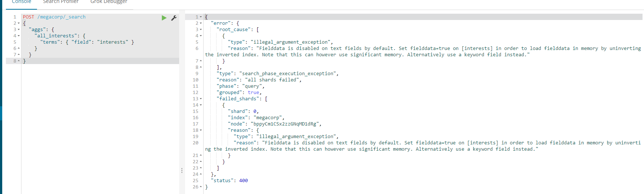Collapse shard "reason" fold arrow on response line 18

pos(201,130)
